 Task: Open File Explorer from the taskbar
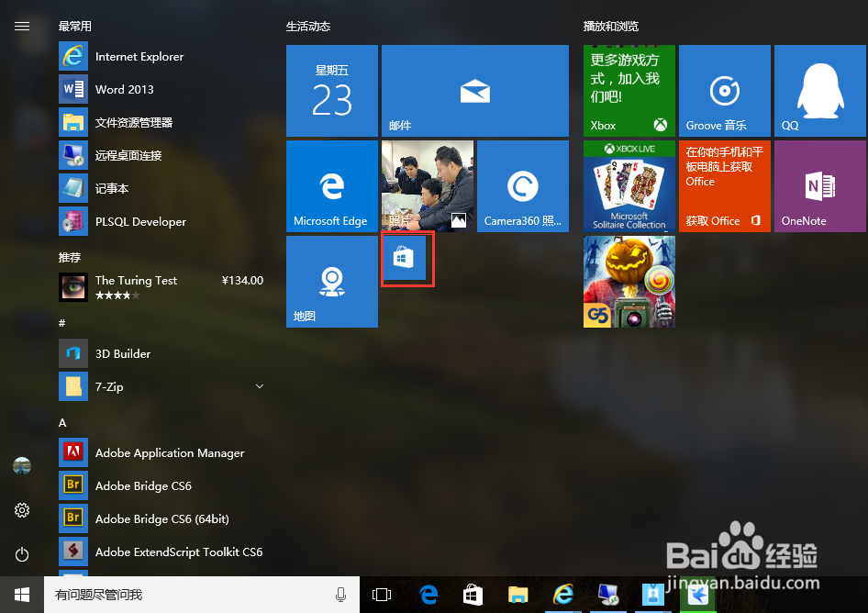coord(518,595)
